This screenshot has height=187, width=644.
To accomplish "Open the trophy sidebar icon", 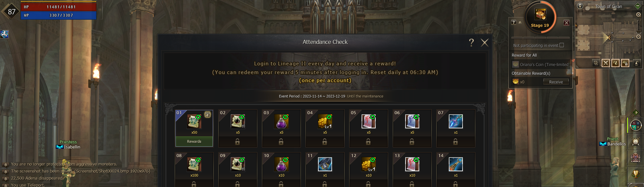I will pos(635,174).
